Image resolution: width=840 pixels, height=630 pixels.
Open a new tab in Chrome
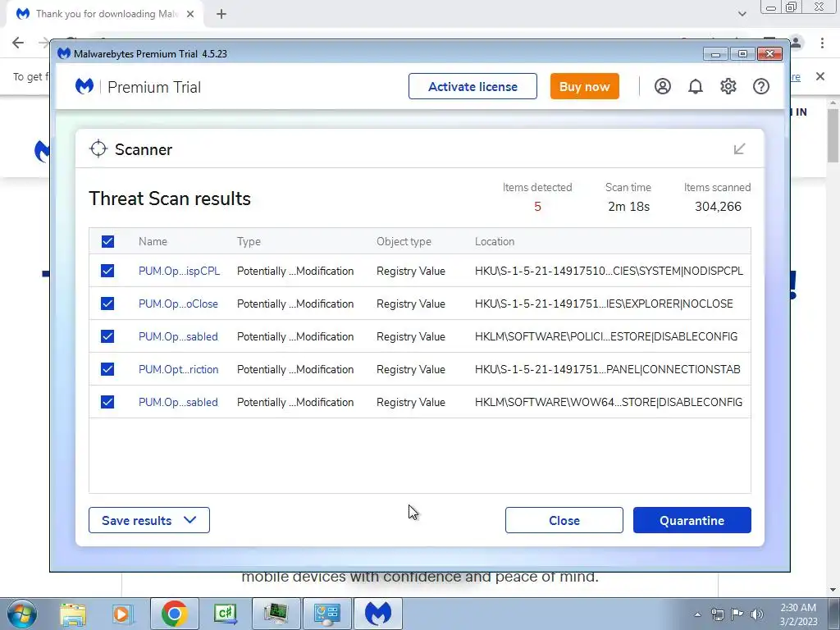point(221,15)
